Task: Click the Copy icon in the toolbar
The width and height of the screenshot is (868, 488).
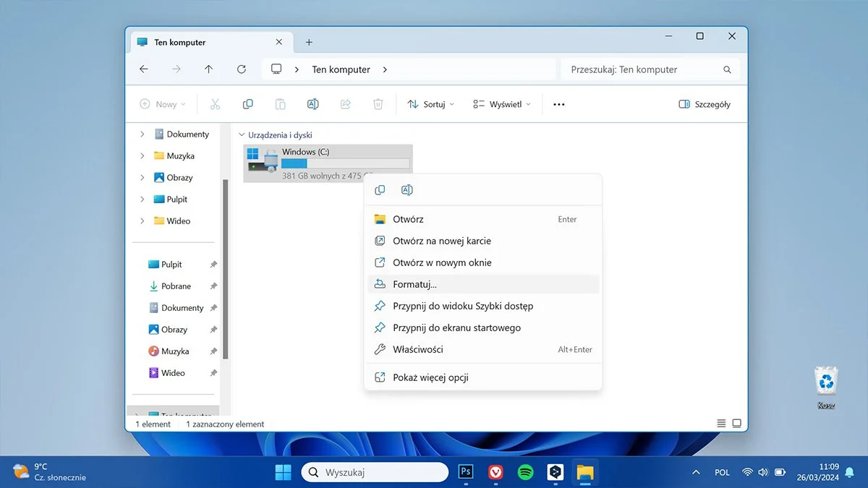Action: click(x=247, y=103)
